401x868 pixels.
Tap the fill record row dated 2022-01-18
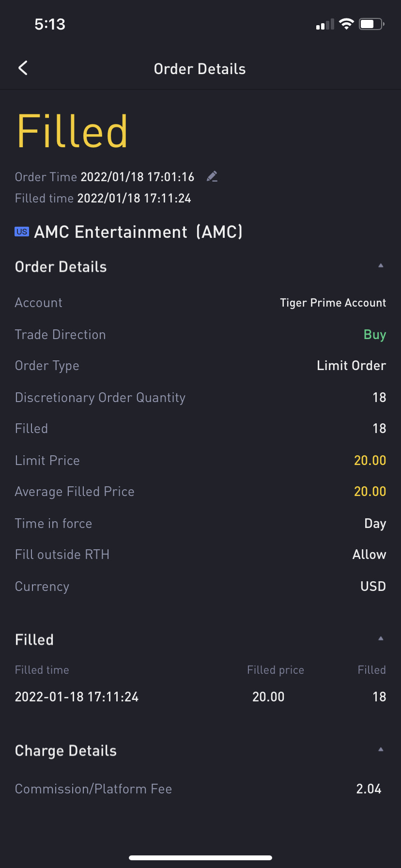(200, 697)
